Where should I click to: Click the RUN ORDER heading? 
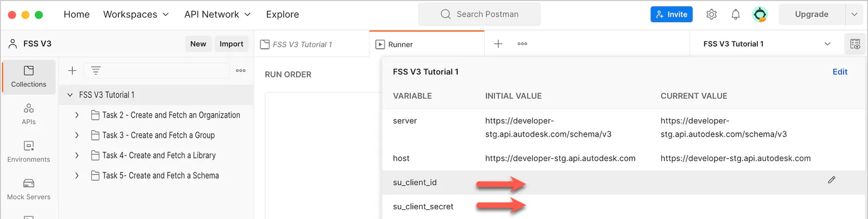288,75
